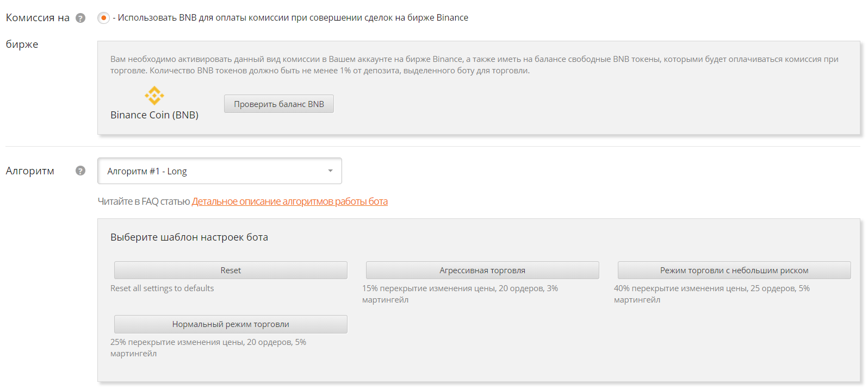This screenshot has height=390, width=868.
Task: Click the help icon beside Комиссия на бирже
Action: pyautogui.click(x=80, y=18)
